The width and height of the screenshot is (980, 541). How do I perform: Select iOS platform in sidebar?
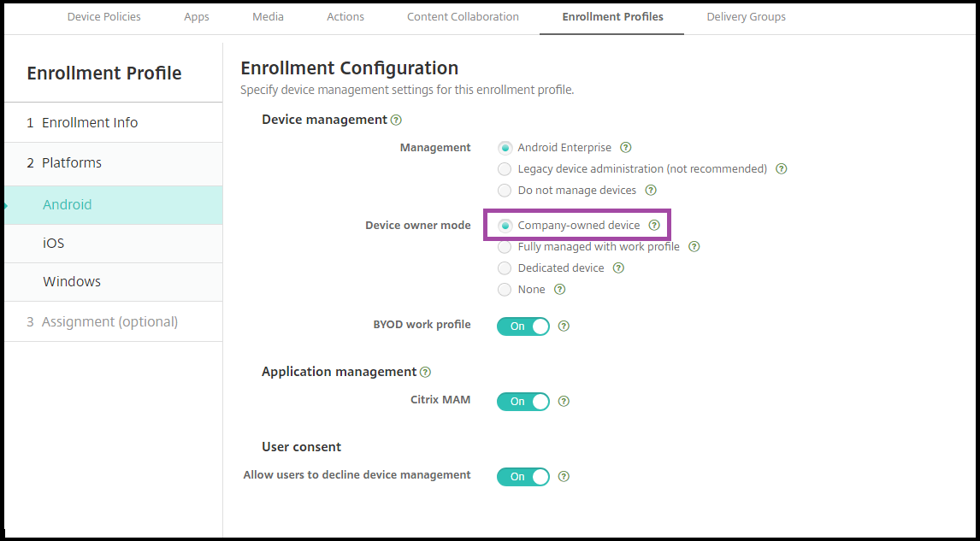54,244
